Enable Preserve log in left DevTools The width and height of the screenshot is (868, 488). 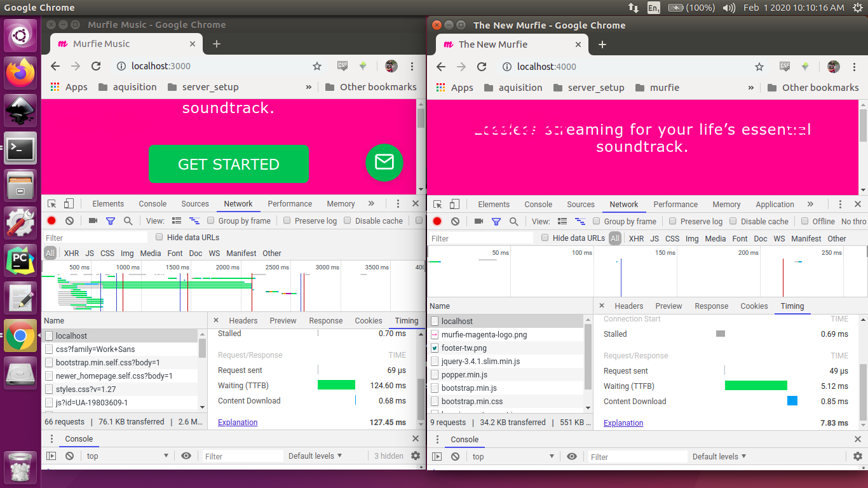287,221
